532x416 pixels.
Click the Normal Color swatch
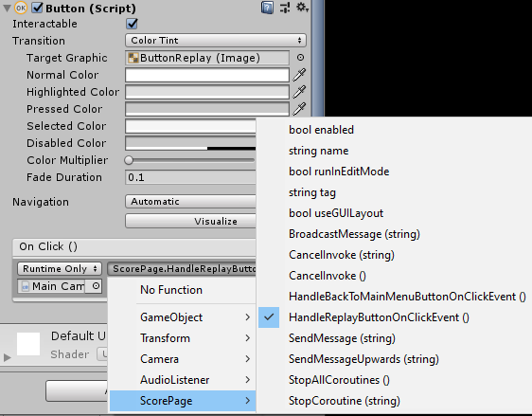207,75
